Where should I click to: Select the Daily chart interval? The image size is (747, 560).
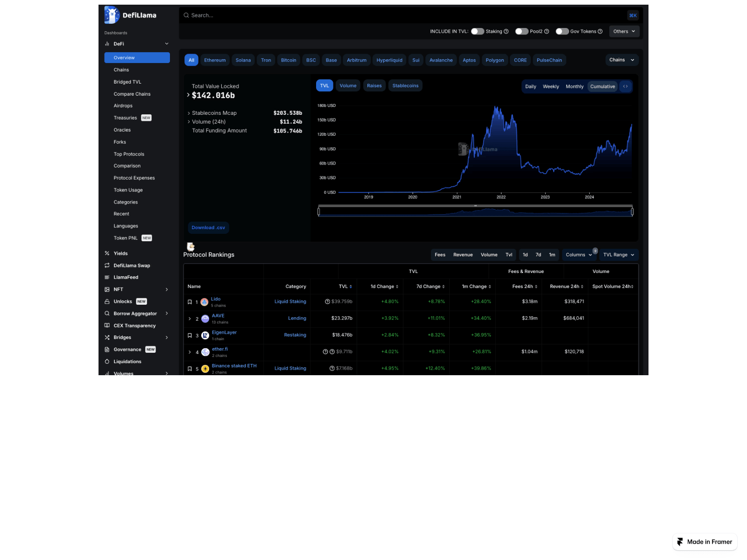[531, 86]
